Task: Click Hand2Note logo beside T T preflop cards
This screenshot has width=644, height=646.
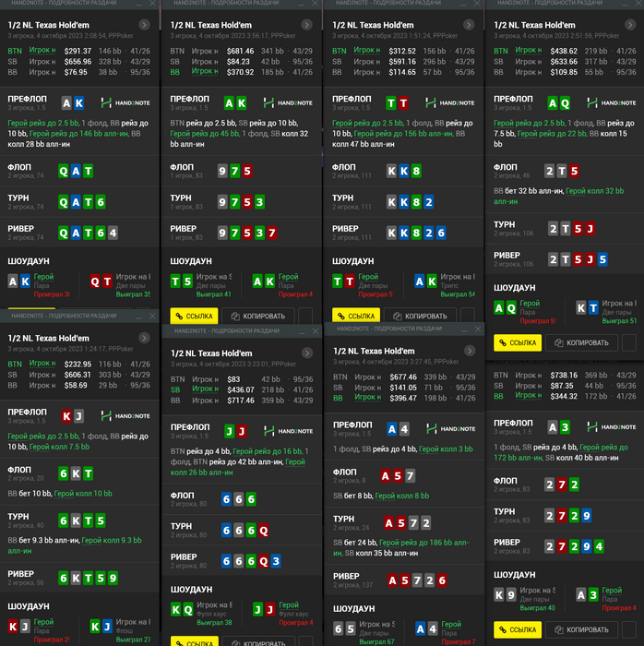Action: (x=450, y=103)
